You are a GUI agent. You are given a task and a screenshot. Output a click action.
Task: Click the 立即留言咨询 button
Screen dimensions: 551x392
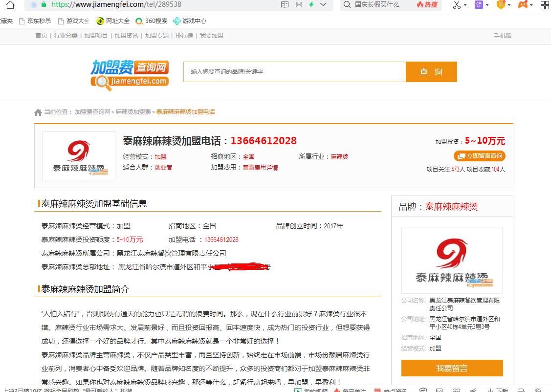pos(479,156)
